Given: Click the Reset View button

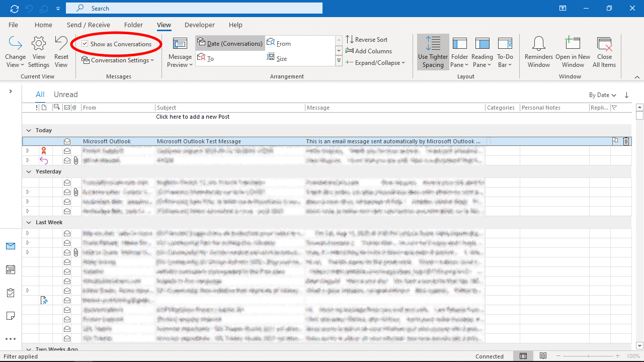Looking at the screenshot, I should point(61,52).
